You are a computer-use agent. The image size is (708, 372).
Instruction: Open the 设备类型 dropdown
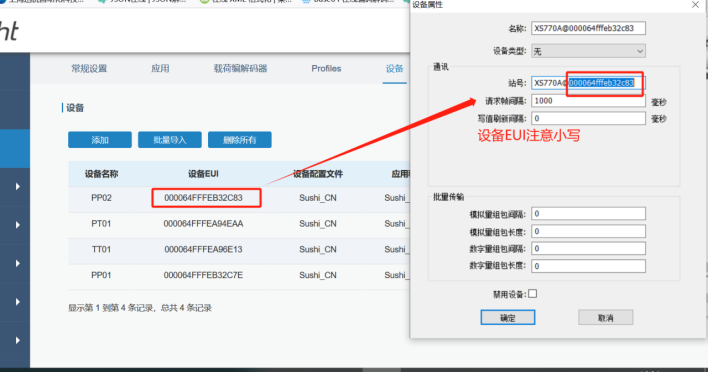[x=588, y=51]
